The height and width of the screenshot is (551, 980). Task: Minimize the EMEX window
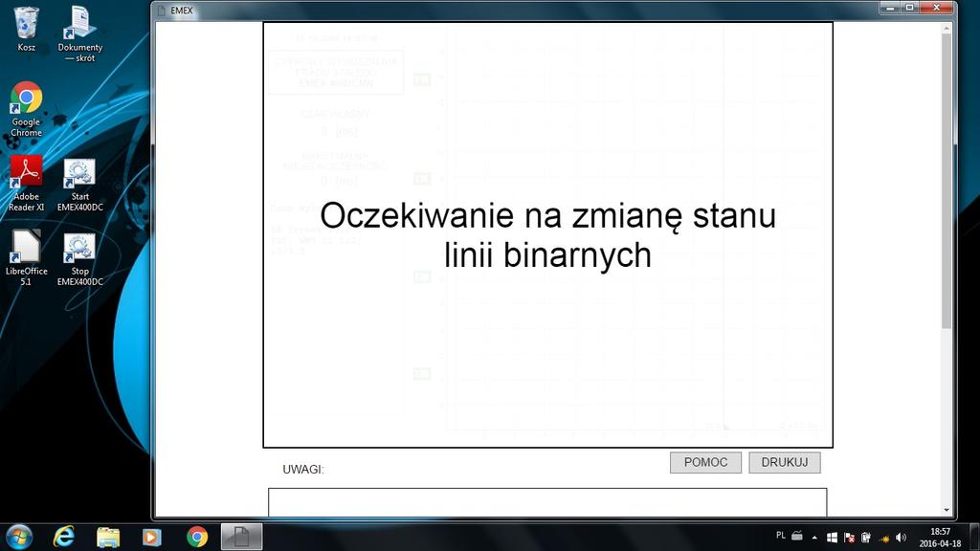(890, 8)
